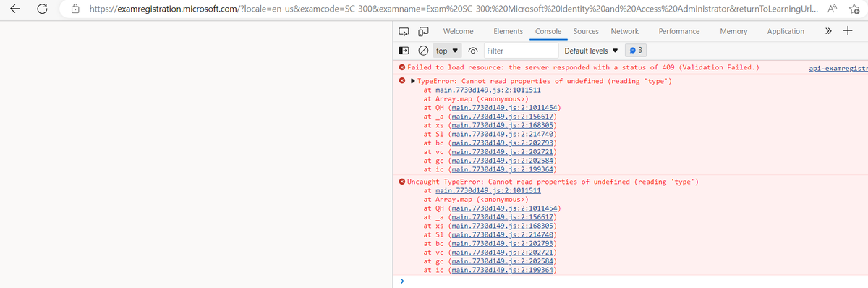The height and width of the screenshot is (288, 868).
Task: Show more DevTools tabs via double chevron
Action: pos(829,31)
